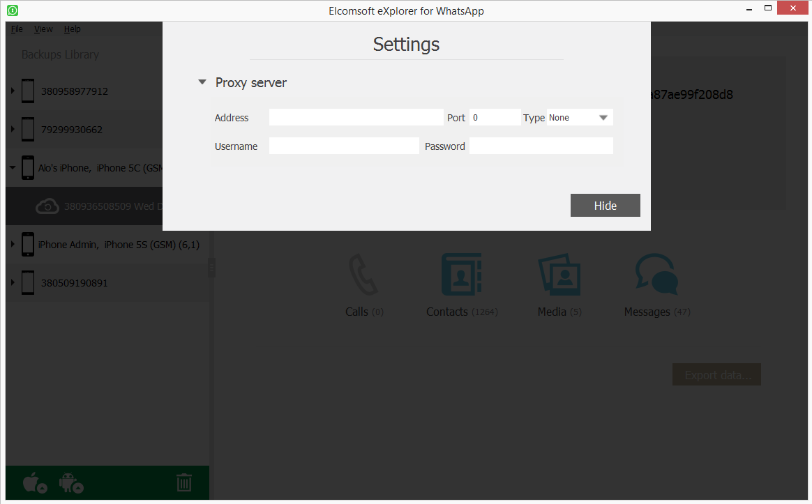Image resolution: width=812 pixels, height=504 pixels.
Task: Click the Apple backup download icon
Action: 35,483
